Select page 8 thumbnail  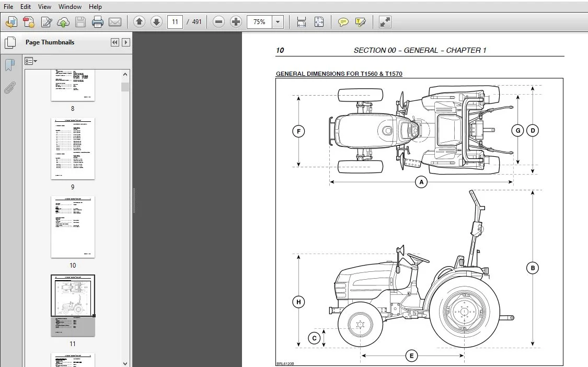point(73,85)
